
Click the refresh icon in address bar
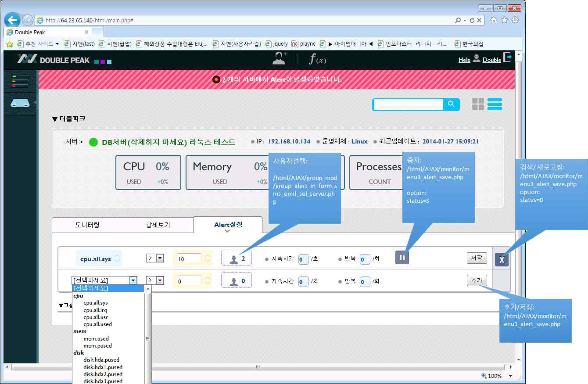tap(472, 20)
